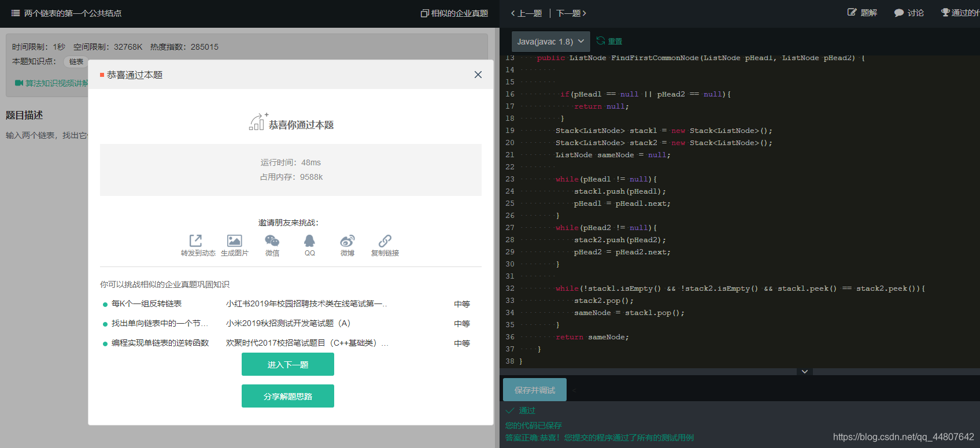Click the 题目描述 heading
The image size is (980, 448).
point(24,115)
